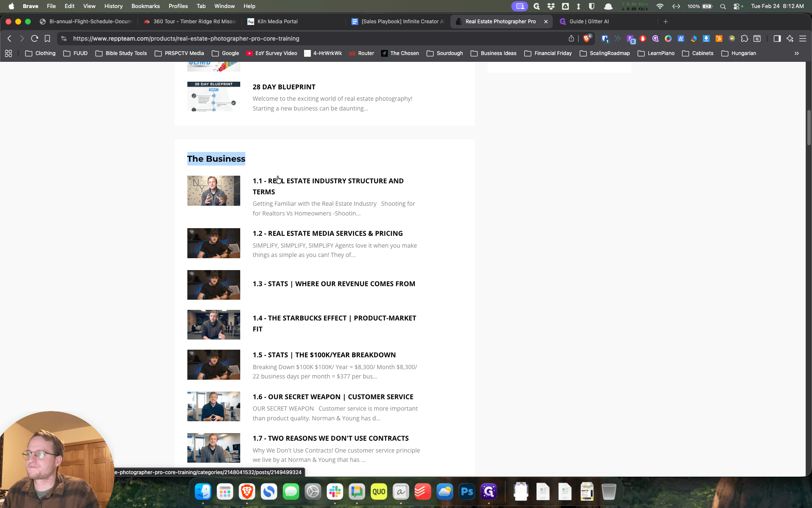Open the Brave Shields lion icon
812x508 pixels.
(587, 39)
